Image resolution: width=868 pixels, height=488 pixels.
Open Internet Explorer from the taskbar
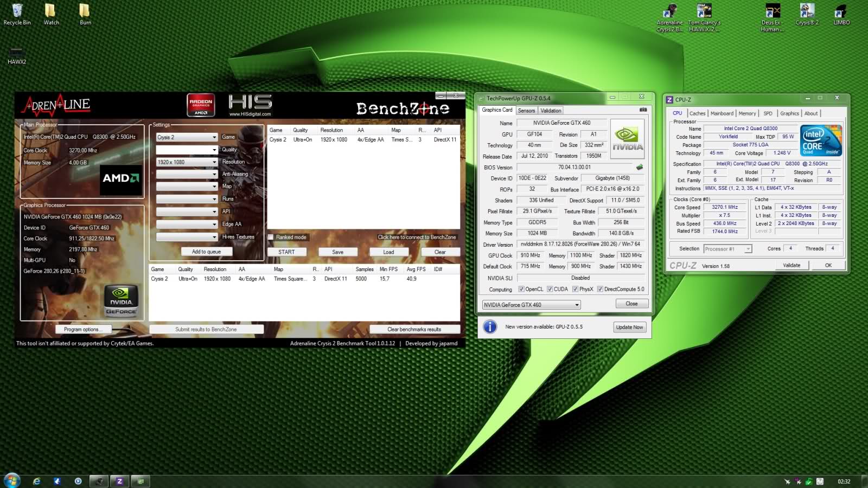tap(36, 481)
